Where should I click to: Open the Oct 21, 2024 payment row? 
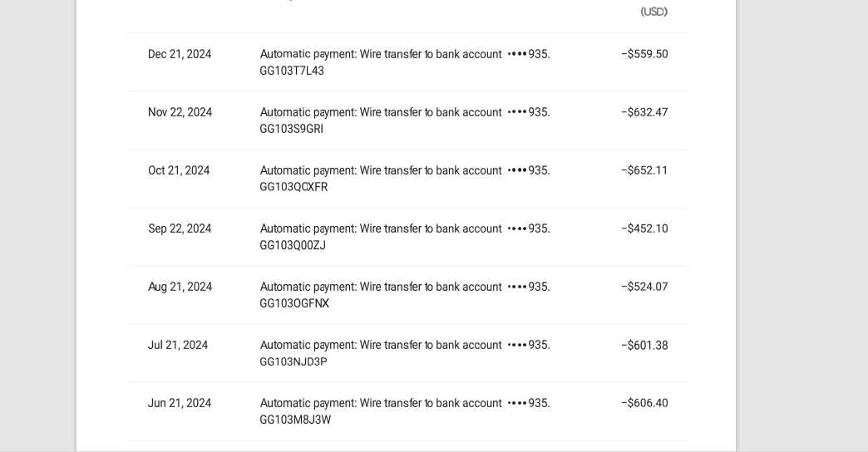click(408, 178)
